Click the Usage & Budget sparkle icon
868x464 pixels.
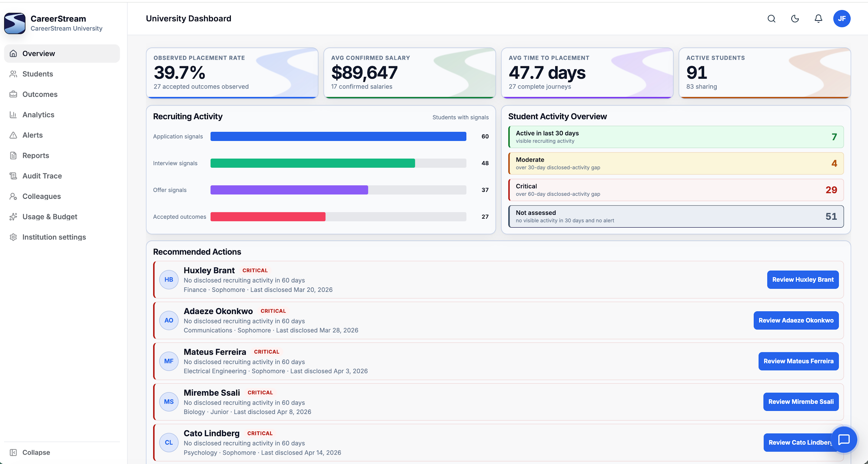[x=13, y=217]
